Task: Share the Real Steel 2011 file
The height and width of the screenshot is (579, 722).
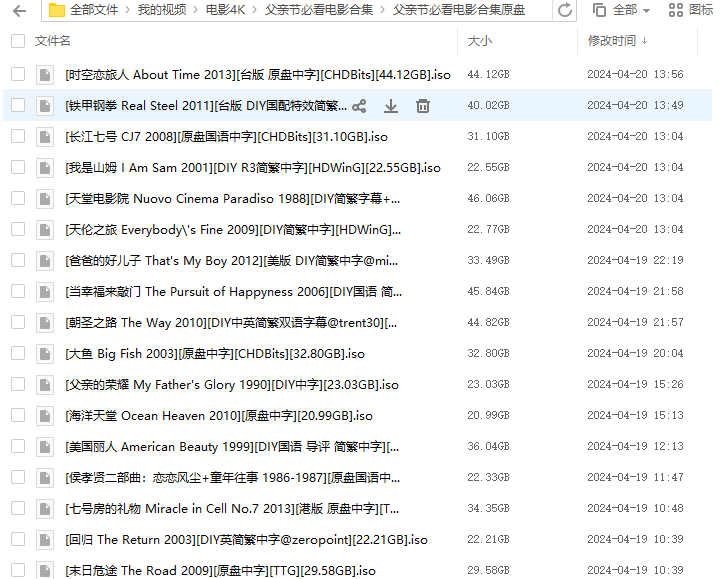Action: (359, 106)
